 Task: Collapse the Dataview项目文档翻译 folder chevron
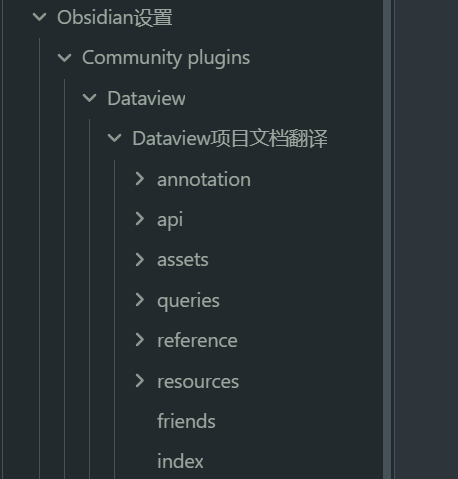(x=114, y=138)
